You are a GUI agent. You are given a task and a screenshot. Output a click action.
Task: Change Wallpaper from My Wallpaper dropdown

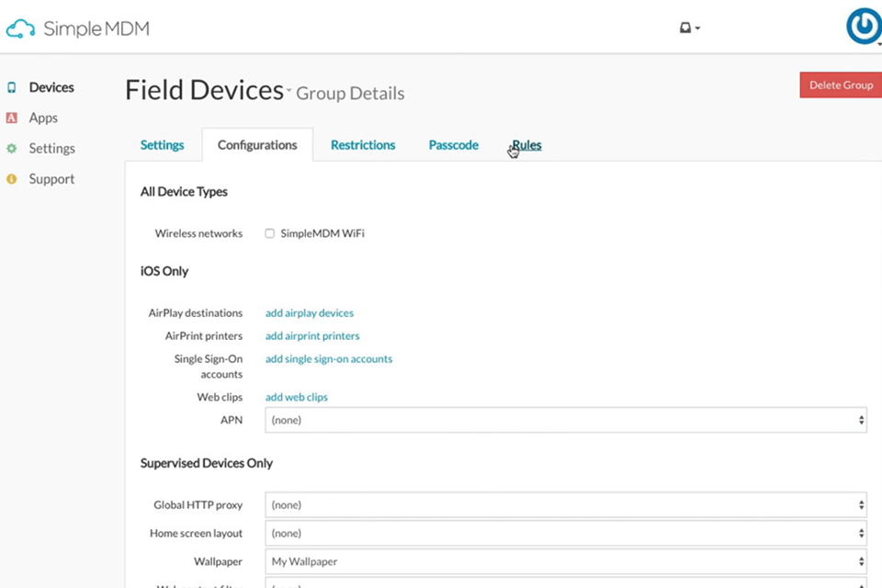pyautogui.click(x=565, y=560)
